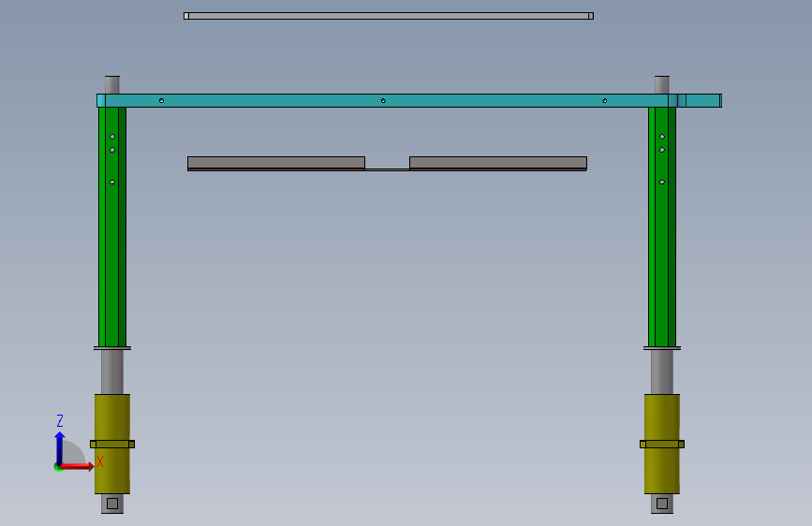Select the gray shaft above the right yellow cylinder
The width and height of the screenshot is (812, 526).
pos(662,372)
